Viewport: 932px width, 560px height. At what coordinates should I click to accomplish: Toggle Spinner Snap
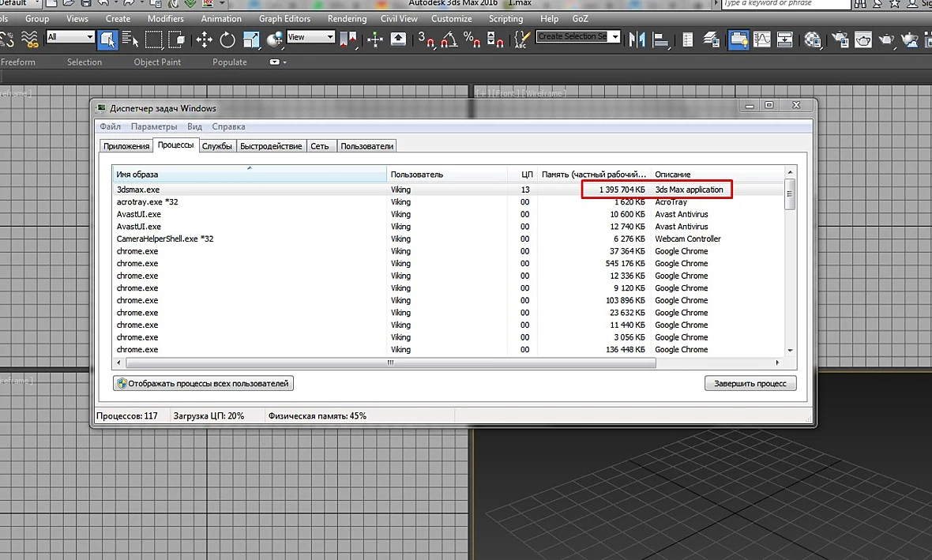point(495,39)
